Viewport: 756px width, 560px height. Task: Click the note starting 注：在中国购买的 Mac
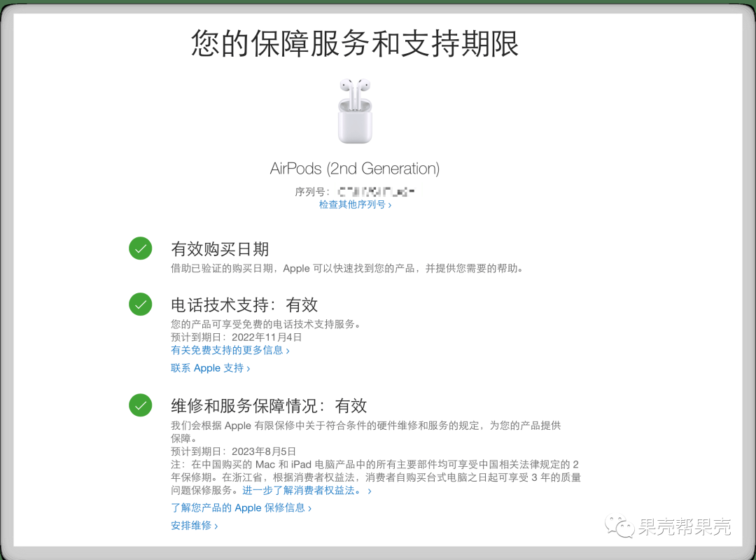tap(376, 477)
